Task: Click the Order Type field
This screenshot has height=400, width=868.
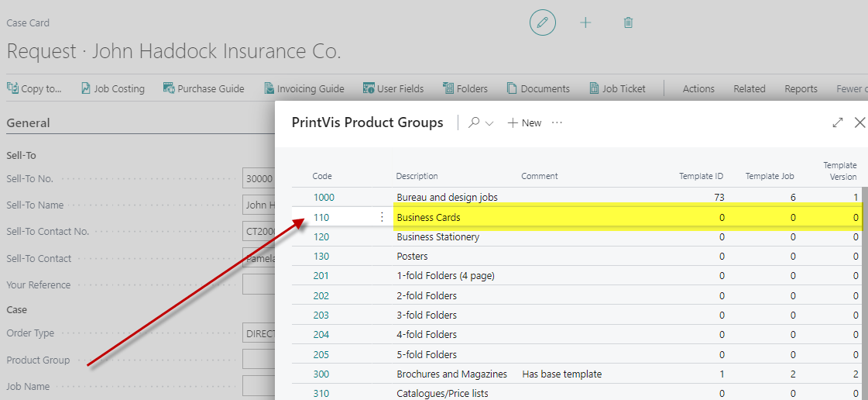Action: point(259,333)
